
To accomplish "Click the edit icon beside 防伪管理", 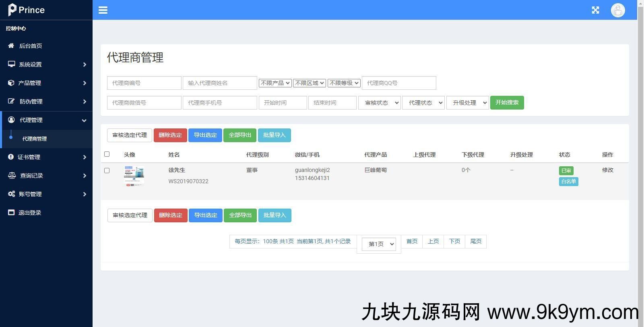I will 11,101.
